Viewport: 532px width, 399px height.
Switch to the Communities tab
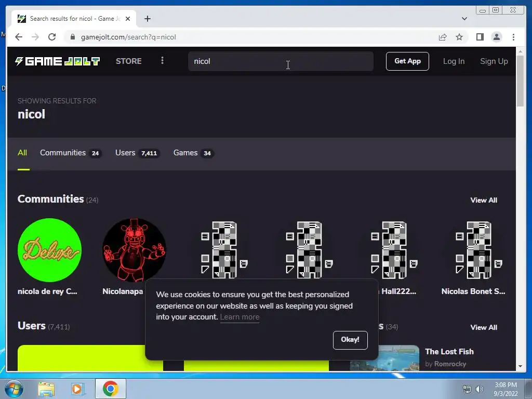pos(71,153)
